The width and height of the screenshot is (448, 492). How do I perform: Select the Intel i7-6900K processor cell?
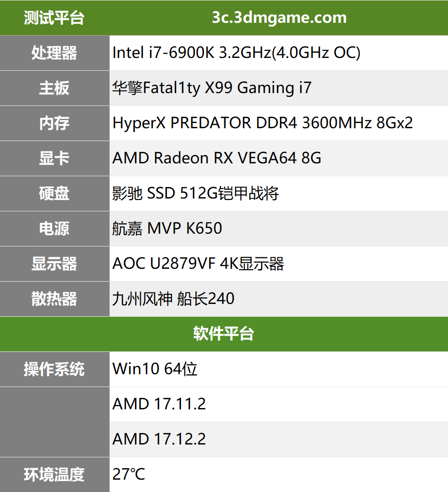click(279, 53)
